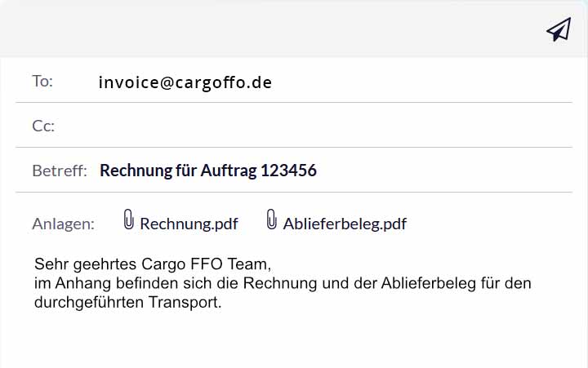The height and width of the screenshot is (368, 588).
Task: Click the paper plane send icon
Action: point(559,30)
